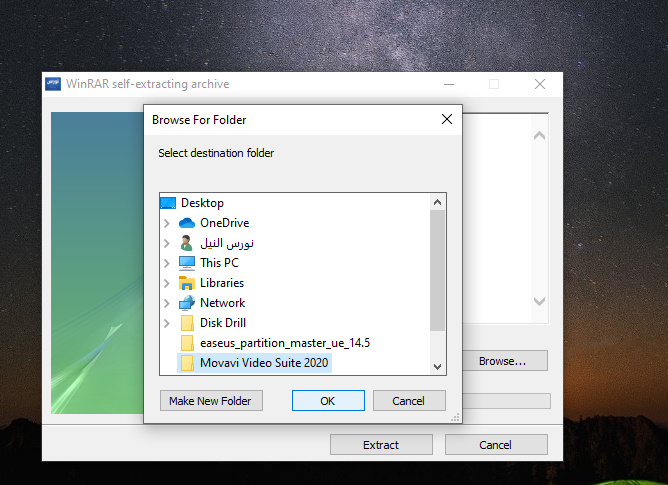
Task: Select easeus_partition_master_ue_14.5 folder
Action: 285,343
